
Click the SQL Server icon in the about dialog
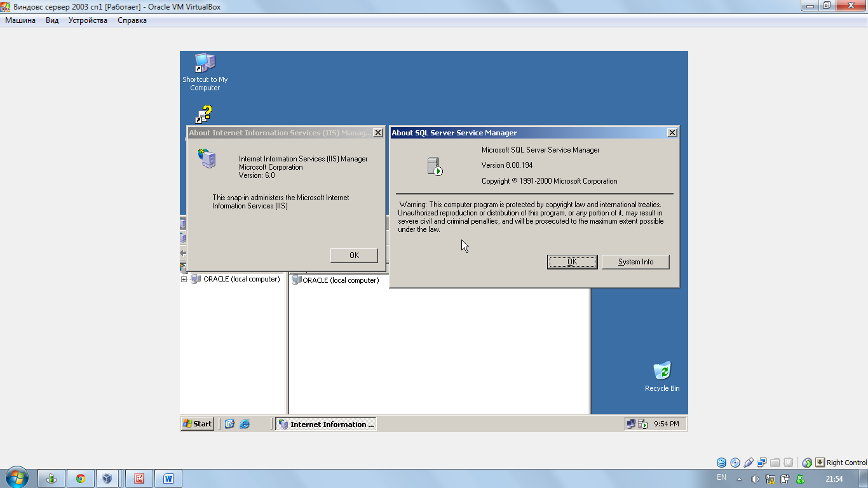pyautogui.click(x=435, y=166)
